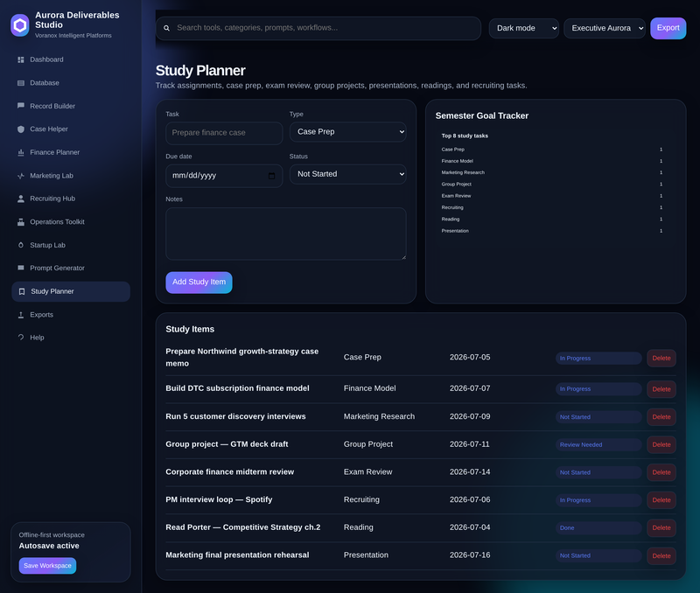The image size is (700, 593).
Task: Expand the Status dropdown showing Not Started
Action: click(x=347, y=174)
